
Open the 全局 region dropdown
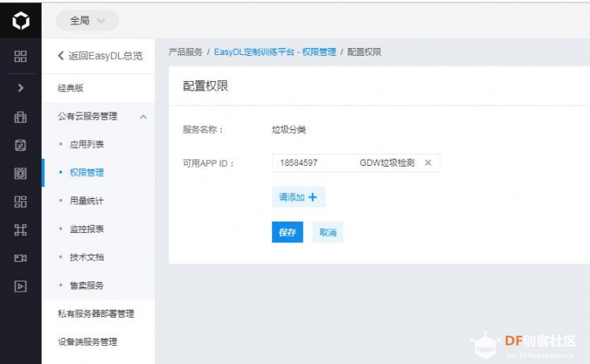pos(87,20)
